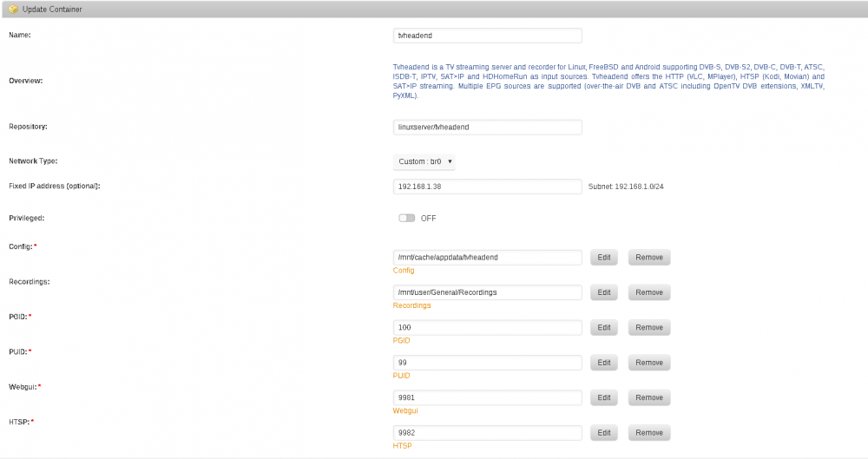868x459 pixels.
Task: Remove the Webgui port mapping
Action: click(648, 397)
